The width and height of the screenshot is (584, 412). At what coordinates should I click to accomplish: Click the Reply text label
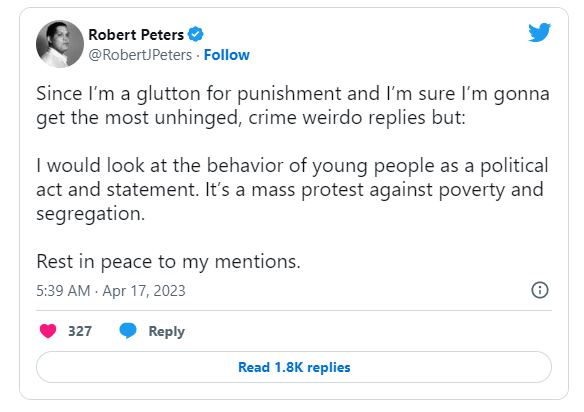tap(166, 331)
